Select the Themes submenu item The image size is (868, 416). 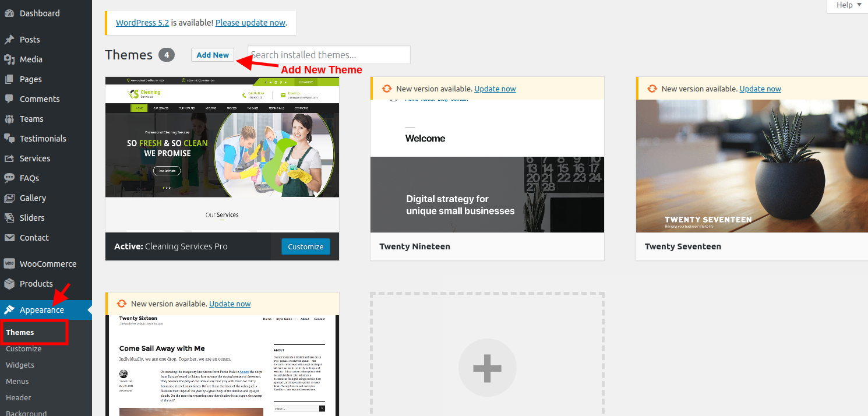click(x=20, y=332)
